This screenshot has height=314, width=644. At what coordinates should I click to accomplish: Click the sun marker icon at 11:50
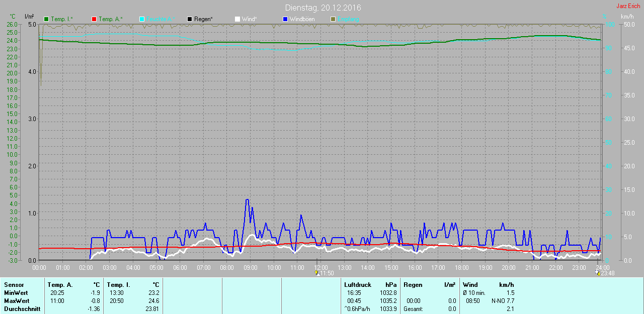pyautogui.click(x=316, y=273)
